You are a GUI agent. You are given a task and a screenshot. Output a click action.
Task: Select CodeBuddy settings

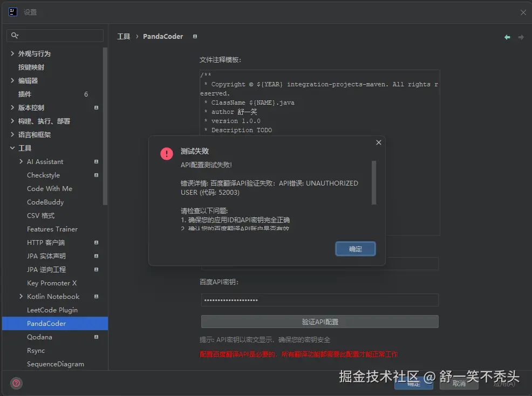[45, 202]
